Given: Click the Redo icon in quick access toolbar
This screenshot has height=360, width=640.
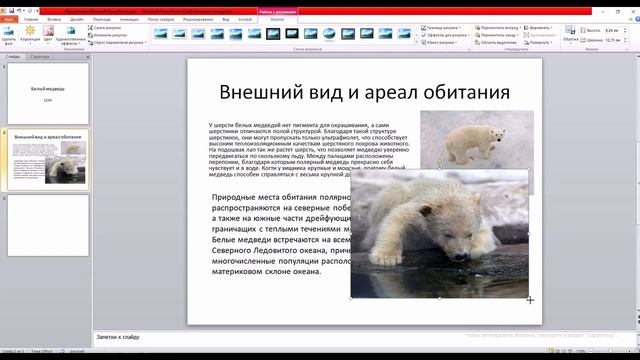Looking at the screenshot, I should pyautogui.click(x=29, y=11).
